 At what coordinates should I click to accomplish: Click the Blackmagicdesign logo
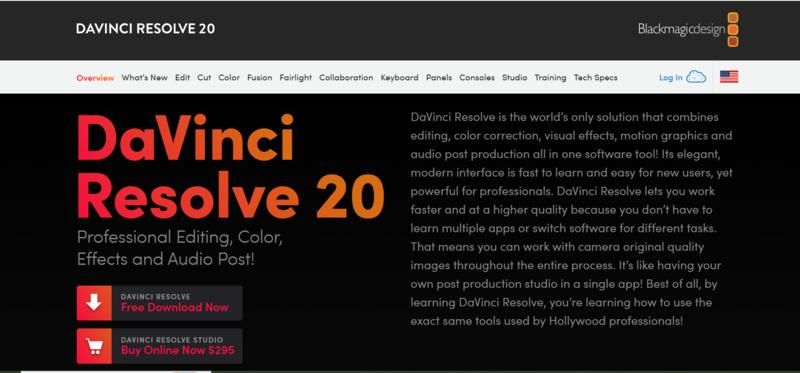coord(688,30)
